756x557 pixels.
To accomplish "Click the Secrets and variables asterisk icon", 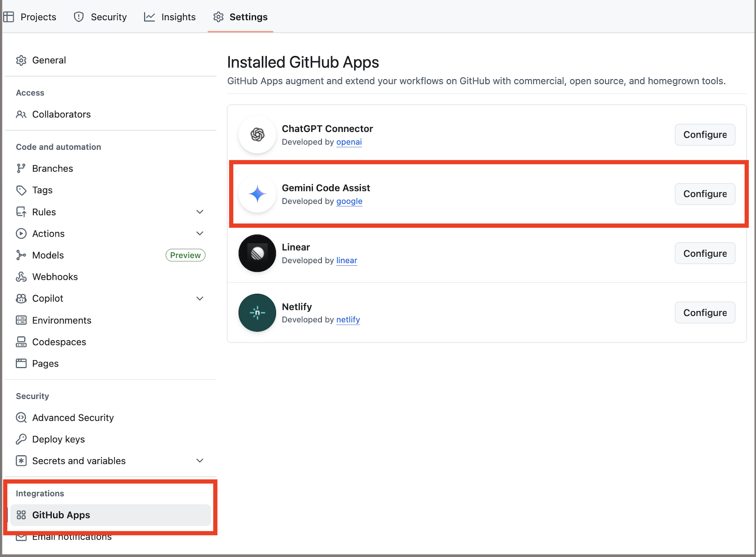I will point(21,461).
